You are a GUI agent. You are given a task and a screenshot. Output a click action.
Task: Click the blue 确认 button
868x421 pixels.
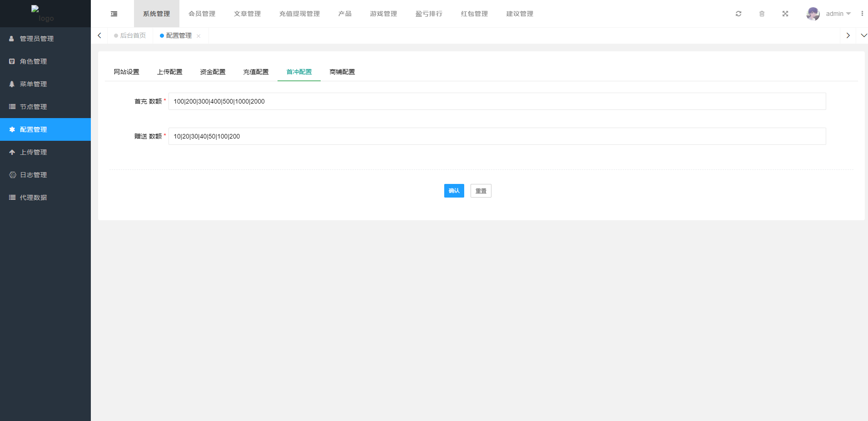coord(454,191)
